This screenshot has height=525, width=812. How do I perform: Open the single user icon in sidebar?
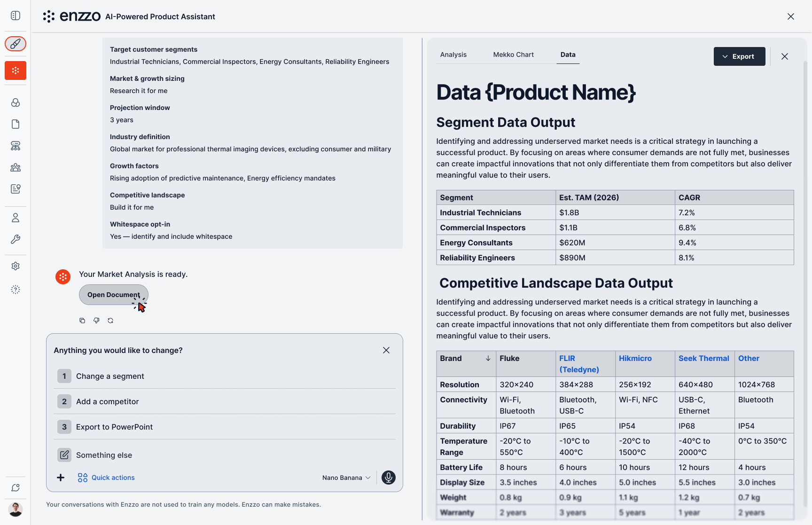click(x=16, y=218)
